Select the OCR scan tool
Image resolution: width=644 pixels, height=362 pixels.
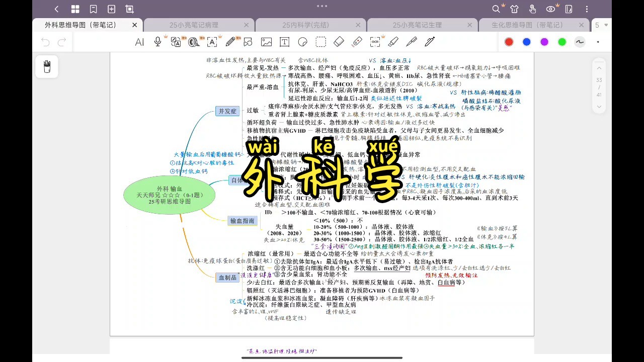coord(375,42)
